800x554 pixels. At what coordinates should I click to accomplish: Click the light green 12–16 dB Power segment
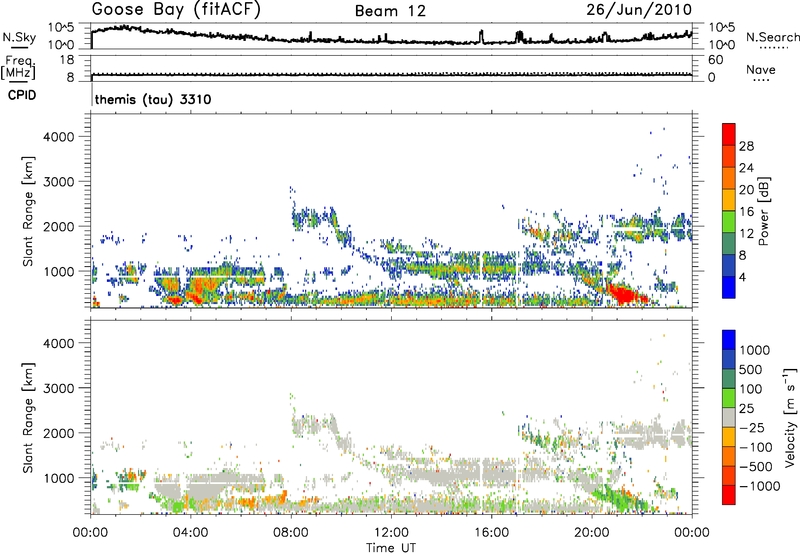point(729,222)
